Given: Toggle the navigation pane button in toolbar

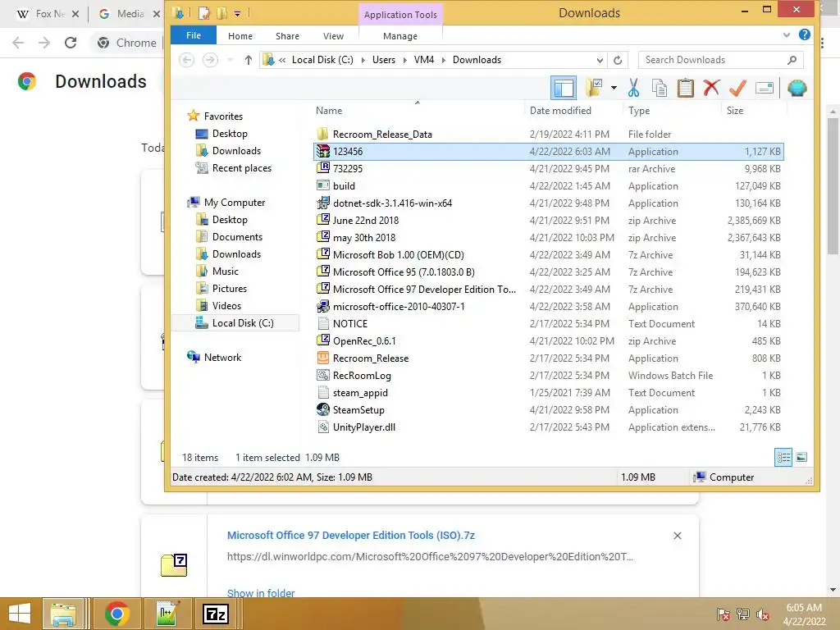Looking at the screenshot, I should coord(564,88).
